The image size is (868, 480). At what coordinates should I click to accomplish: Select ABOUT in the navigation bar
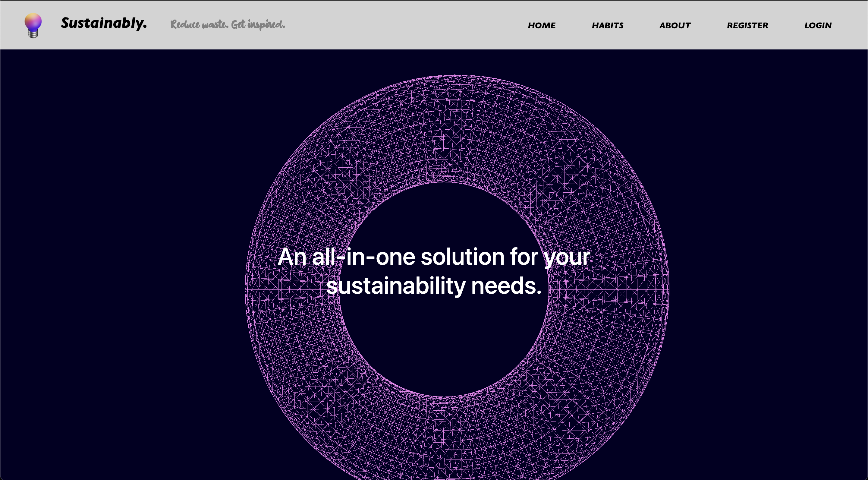[x=675, y=26]
